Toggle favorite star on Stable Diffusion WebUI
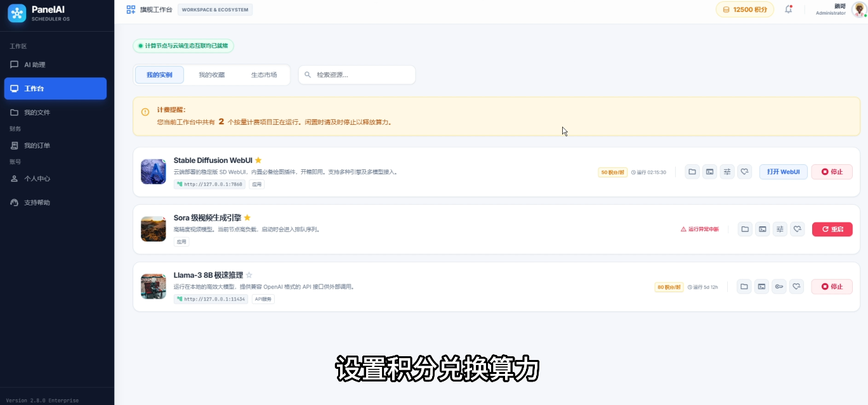 [x=258, y=160]
